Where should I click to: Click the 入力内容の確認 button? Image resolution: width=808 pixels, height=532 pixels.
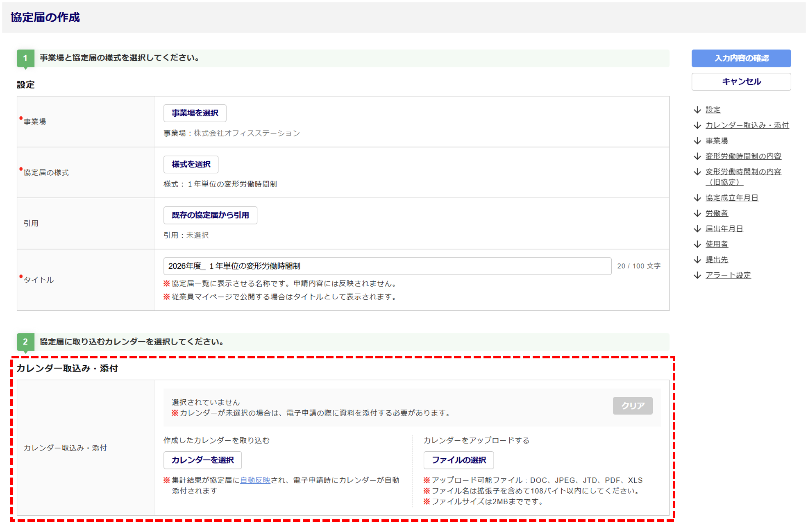[x=740, y=58]
